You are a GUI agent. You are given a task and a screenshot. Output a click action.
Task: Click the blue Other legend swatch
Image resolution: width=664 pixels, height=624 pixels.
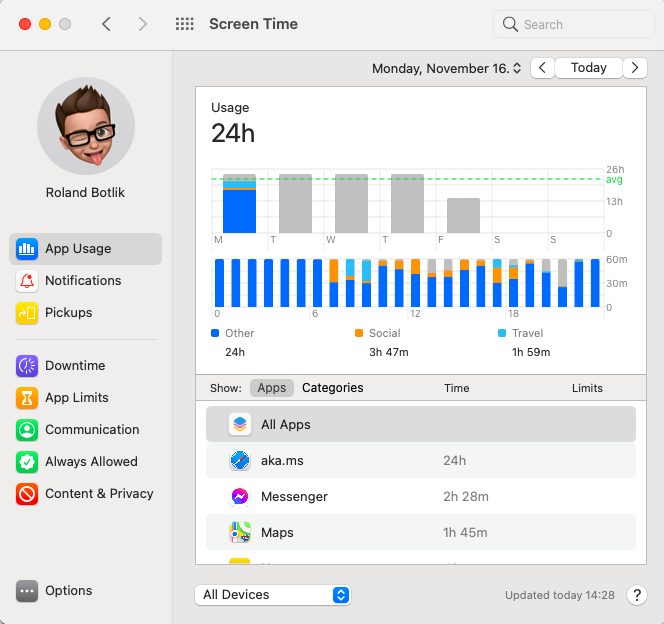(x=215, y=333)
